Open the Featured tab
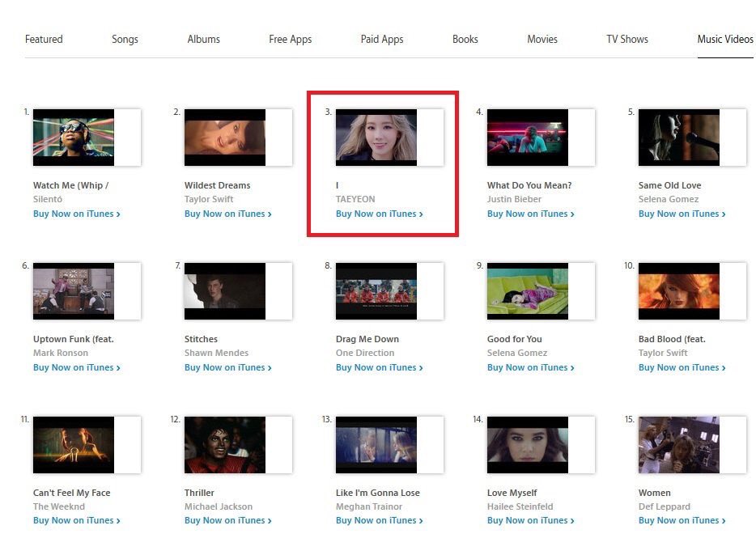 44,39
